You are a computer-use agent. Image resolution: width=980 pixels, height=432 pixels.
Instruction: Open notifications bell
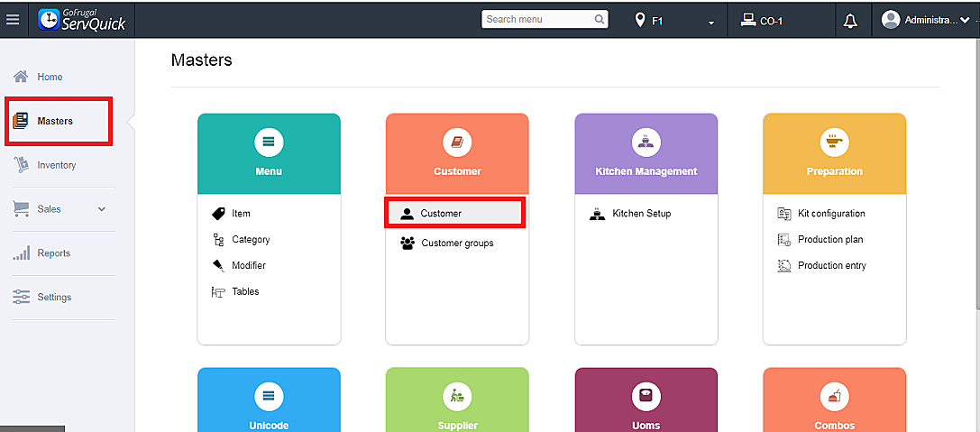coord(850,21)
